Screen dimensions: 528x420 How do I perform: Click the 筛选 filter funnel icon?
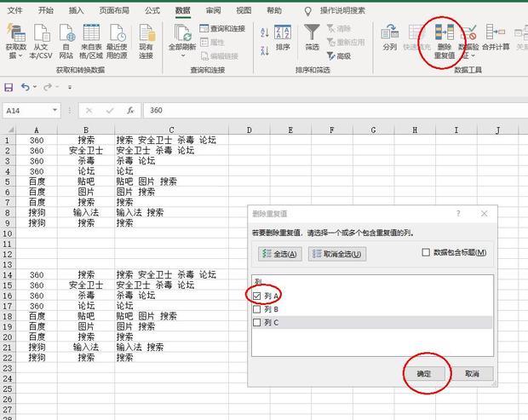point(312,33)
